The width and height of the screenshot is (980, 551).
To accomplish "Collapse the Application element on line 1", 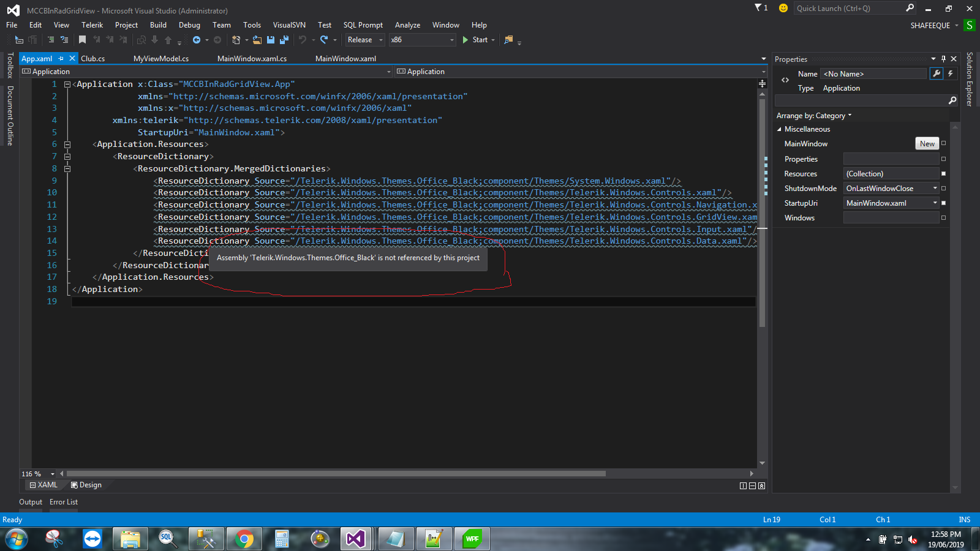I will (x=67, y=84).
